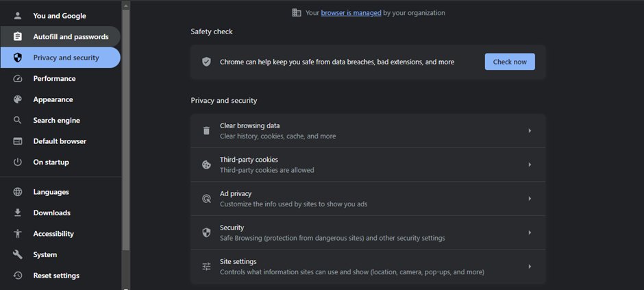This screenshot has height=290, width=644.
Task: Expand Clear browsing data using its arrow
Action: [x=530, y=131]
